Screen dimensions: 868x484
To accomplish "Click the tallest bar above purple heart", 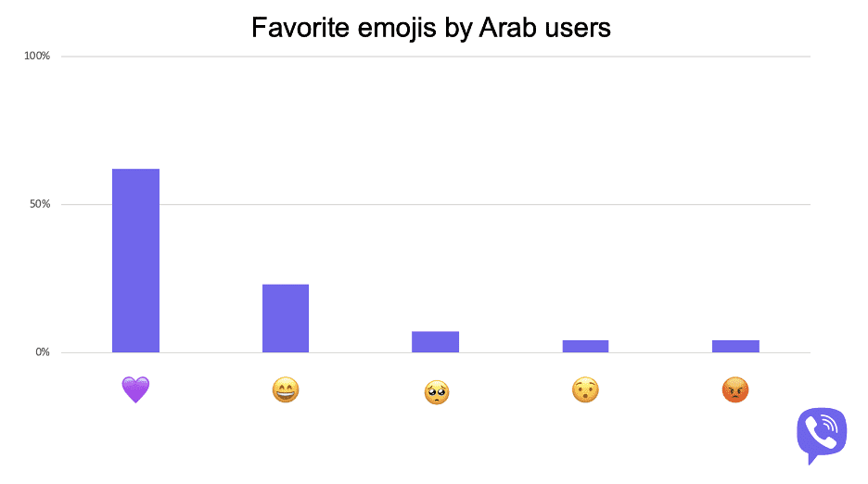I will tap(135, 261).
